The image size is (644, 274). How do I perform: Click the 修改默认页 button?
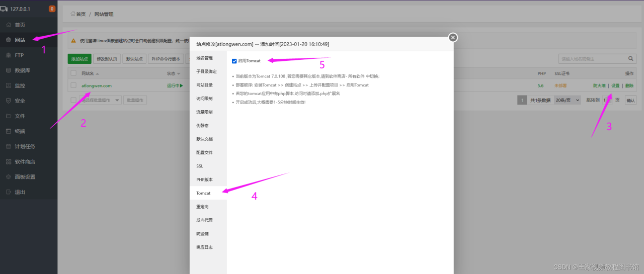[x=107, y=59]
